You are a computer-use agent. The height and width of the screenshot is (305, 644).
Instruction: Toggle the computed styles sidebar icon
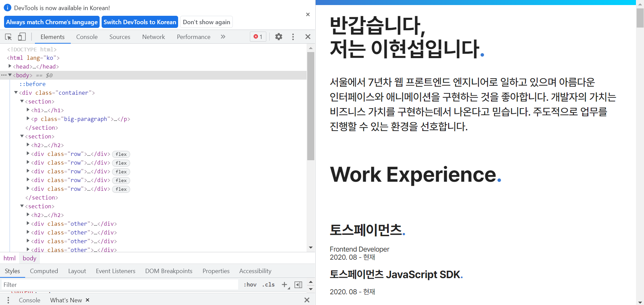tap(298, 285)
